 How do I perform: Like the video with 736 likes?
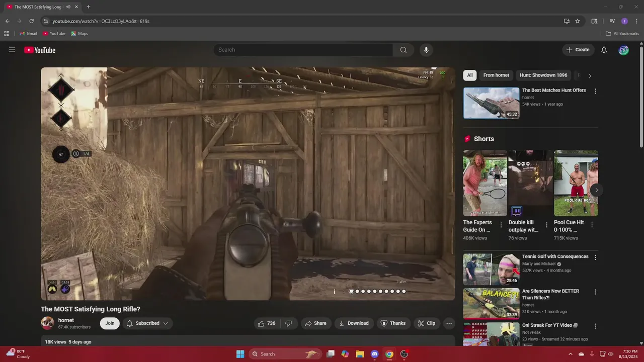click(267, 323)
